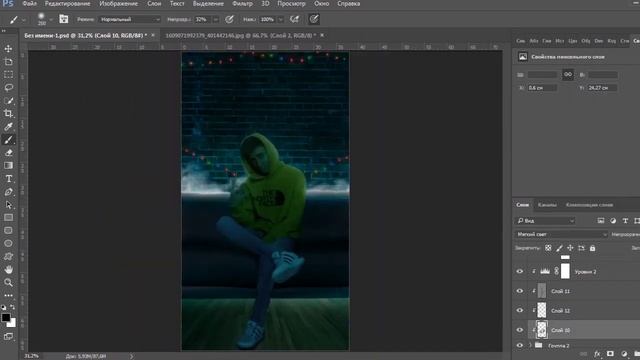Select the Zoom tool
The image size is (640, 360).
[x=8, y=282]
